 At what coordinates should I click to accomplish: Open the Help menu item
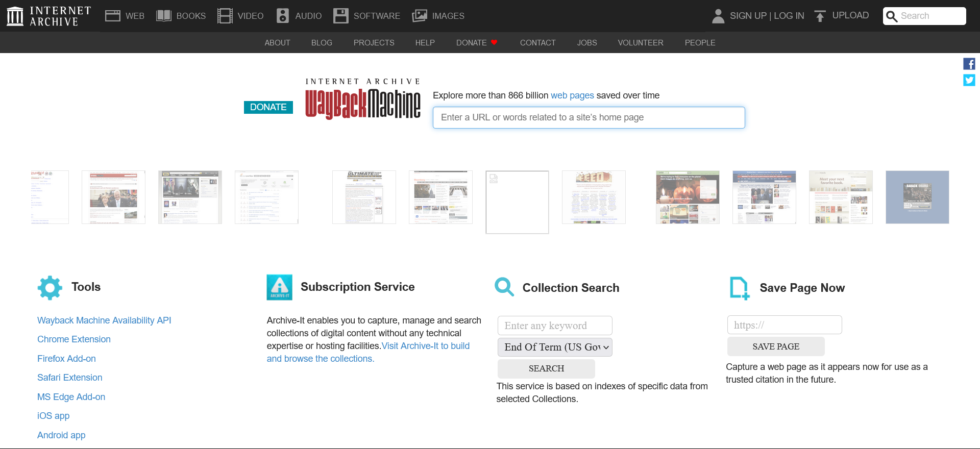[425, 43]
